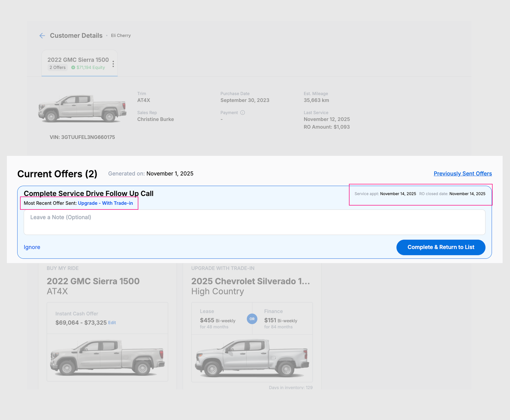Click the back arrow beside Customer Details
The image size is (510, 420).
(x=42, y=36)
